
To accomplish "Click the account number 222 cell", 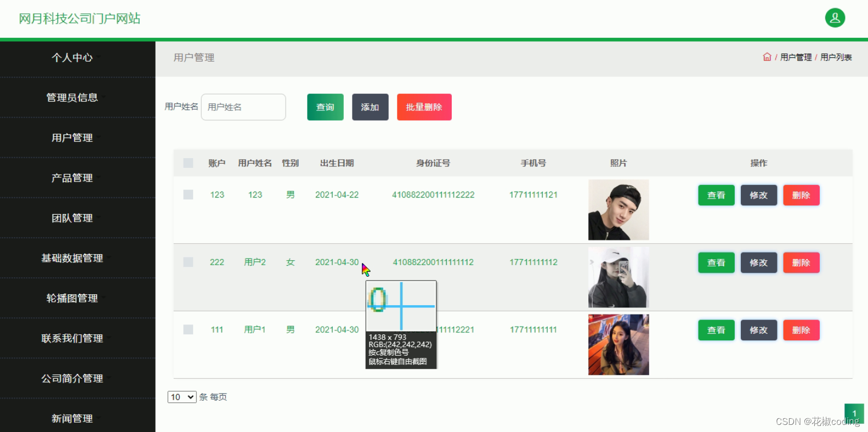I will 217,262.
